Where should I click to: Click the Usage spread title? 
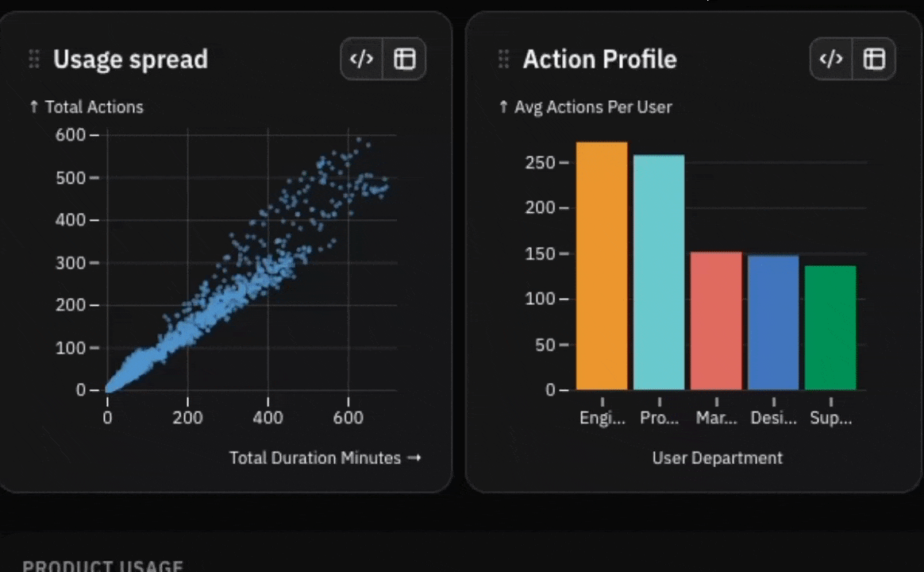click(130, 59)
